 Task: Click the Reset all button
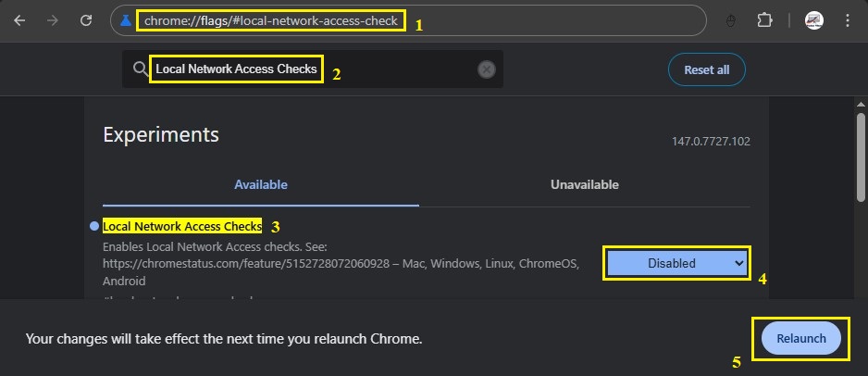(x=706, y=69)
